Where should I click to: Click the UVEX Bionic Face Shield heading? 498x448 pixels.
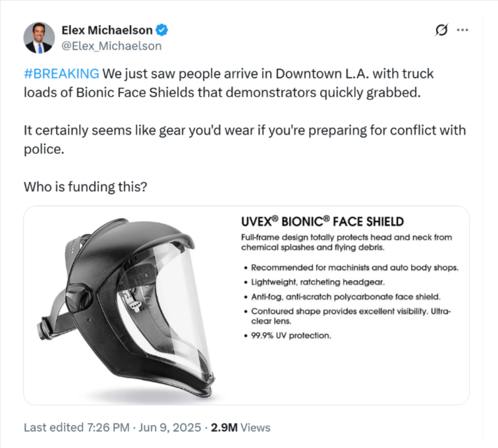click(322, 221)
